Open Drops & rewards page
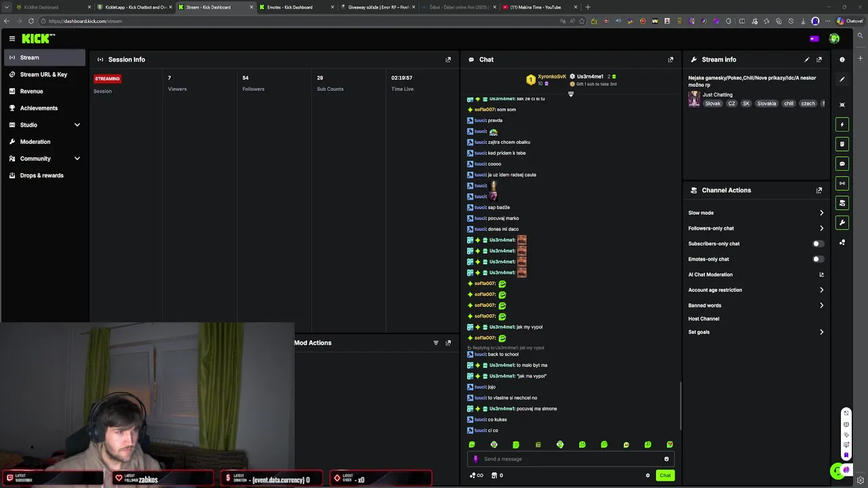 click(45, 176)
